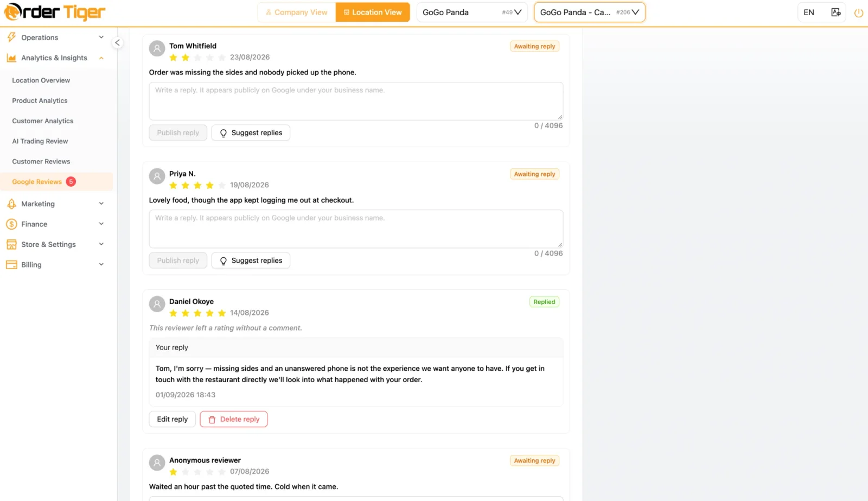Image resolution: width=868 pixels, height=501 pixels.
Task: Open the translate language icon
Action: click(836, 12)
